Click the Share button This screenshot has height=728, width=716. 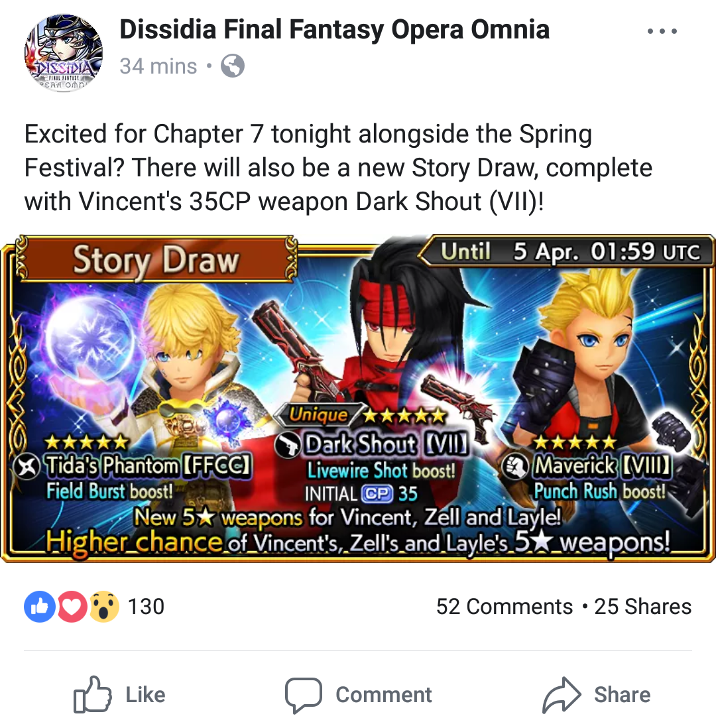pyautogui.click(x=597, y=695)
